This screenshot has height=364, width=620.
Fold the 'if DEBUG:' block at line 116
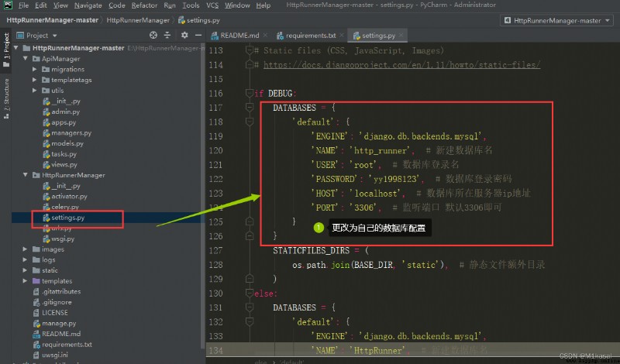(250, 93)
